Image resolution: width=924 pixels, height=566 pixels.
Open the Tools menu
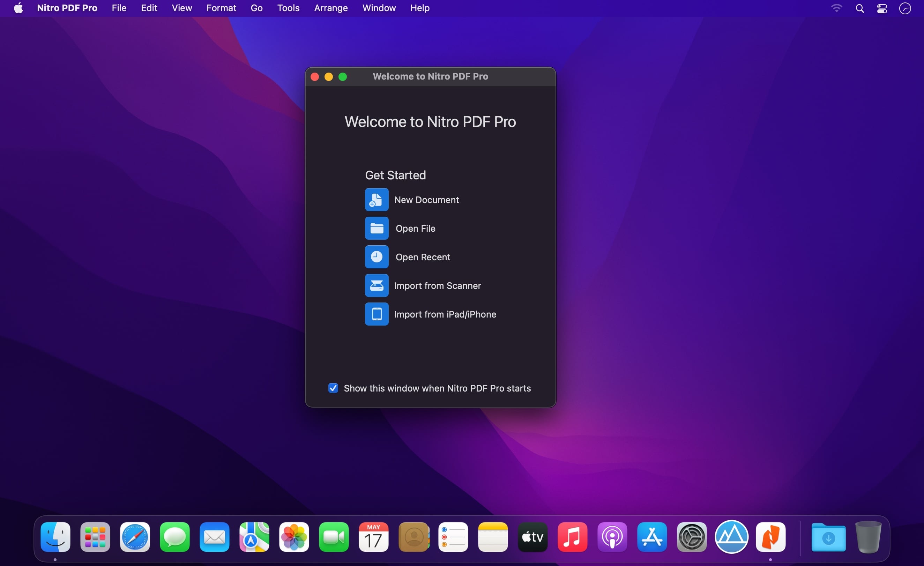point(288,8)
